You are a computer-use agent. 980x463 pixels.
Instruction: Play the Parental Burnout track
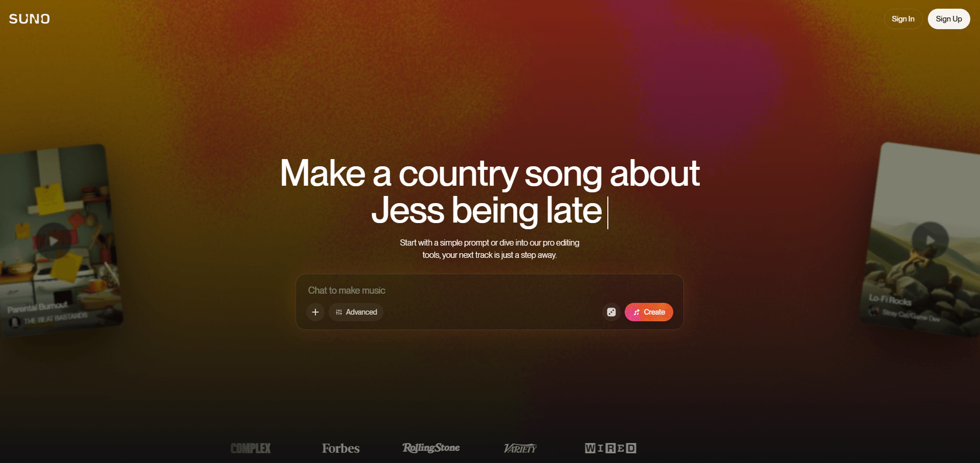pos(53,240)
